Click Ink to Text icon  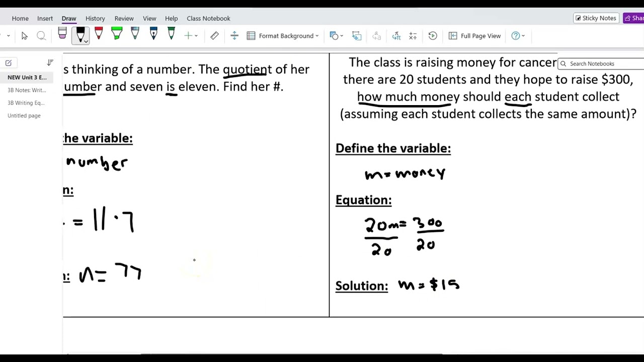376,36
